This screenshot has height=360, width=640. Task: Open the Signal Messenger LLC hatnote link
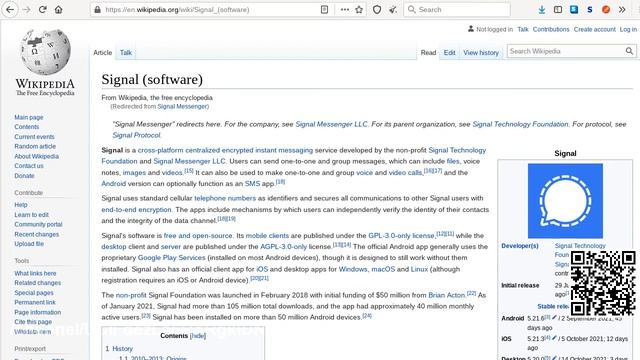[x=331, y=124]
